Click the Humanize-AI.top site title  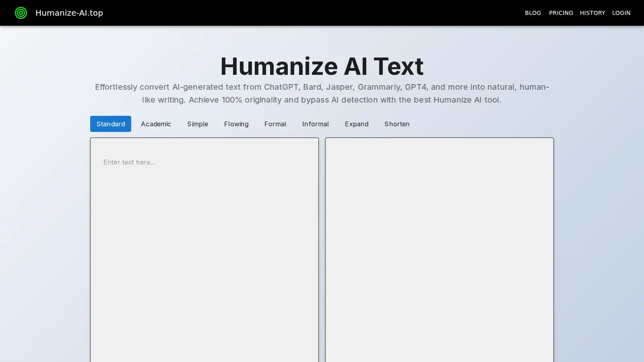(69, 13)
